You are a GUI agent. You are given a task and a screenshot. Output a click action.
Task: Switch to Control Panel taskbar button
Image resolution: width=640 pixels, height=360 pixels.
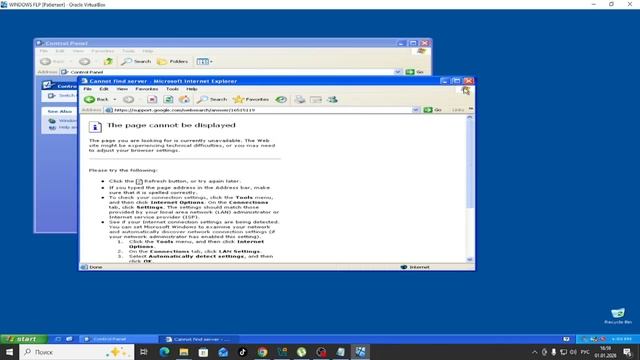point(118,339)
